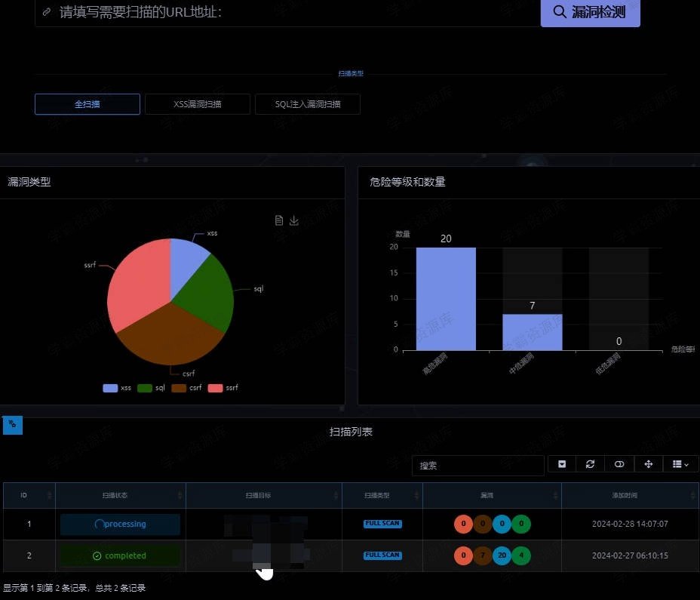This screenshot has height=600, width=700.
Task: Click FULL SCAN tag in row 1
Action: point(382,524)
